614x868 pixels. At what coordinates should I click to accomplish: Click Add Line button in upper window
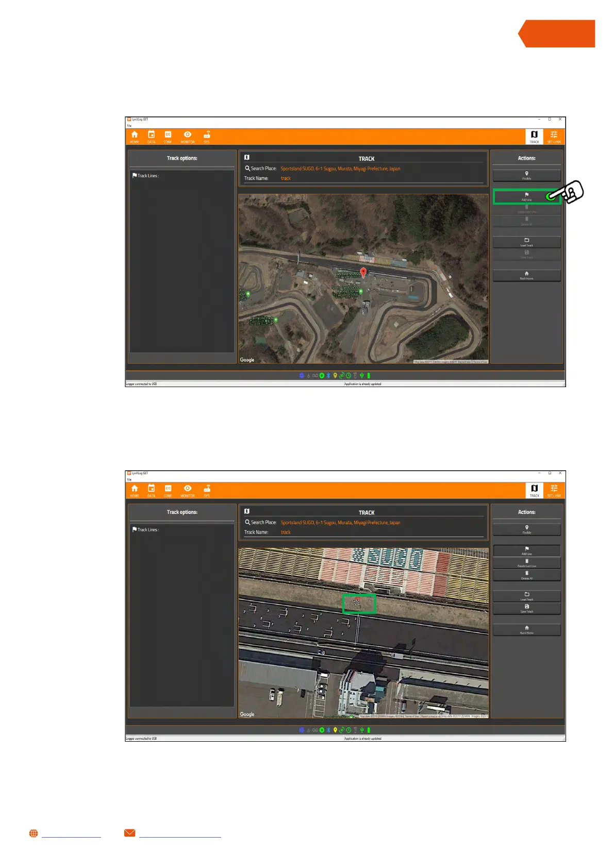(526, 196)
